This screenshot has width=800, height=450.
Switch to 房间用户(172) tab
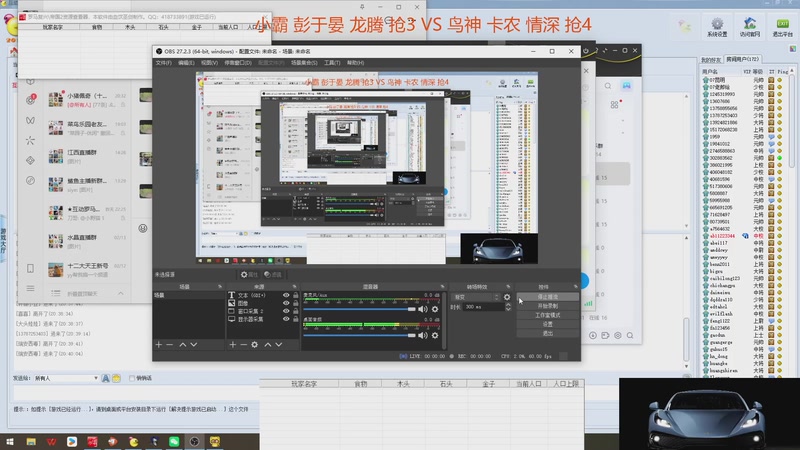pyautogui.click(x=742, y=59)
